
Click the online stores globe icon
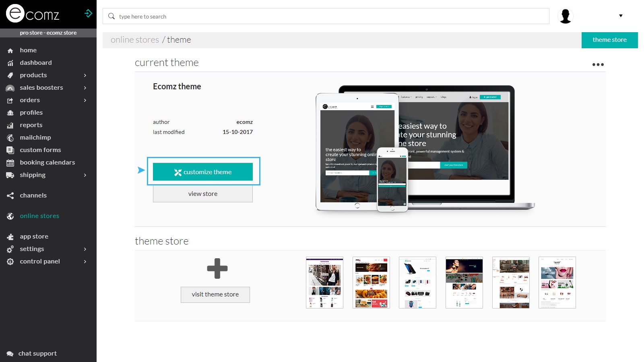(x=10, y=216)
